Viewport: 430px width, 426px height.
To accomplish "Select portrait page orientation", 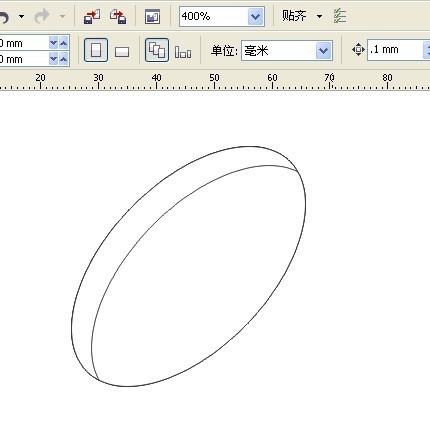I will (96, 50).
